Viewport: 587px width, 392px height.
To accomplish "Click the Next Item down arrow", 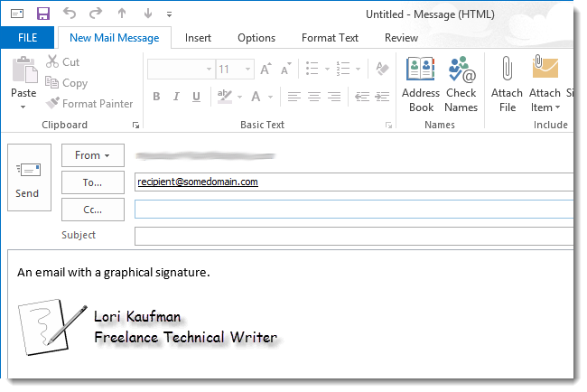I will pyautogui.click(x=148, y=14).
